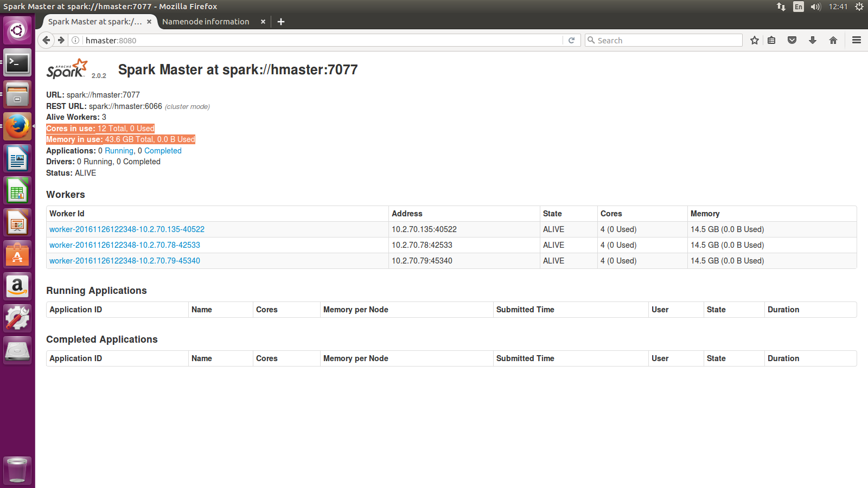Open the En keyboard layout indicator
Screen dimensions: 868x488
(x=798, y=7)
